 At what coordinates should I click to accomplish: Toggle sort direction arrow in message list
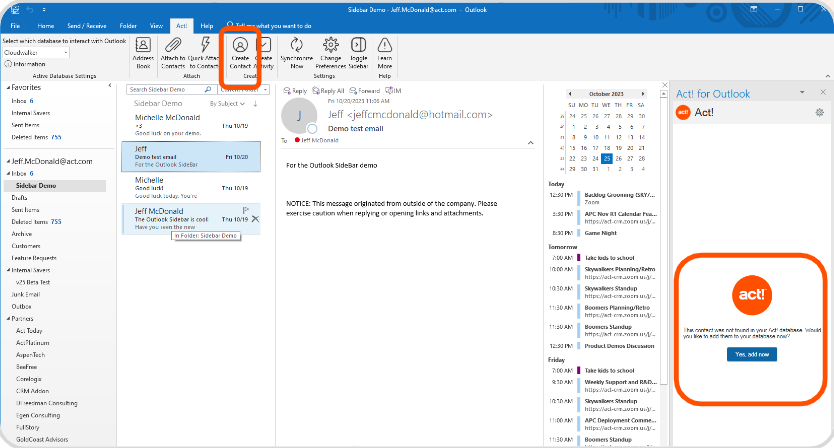[253, 104]
